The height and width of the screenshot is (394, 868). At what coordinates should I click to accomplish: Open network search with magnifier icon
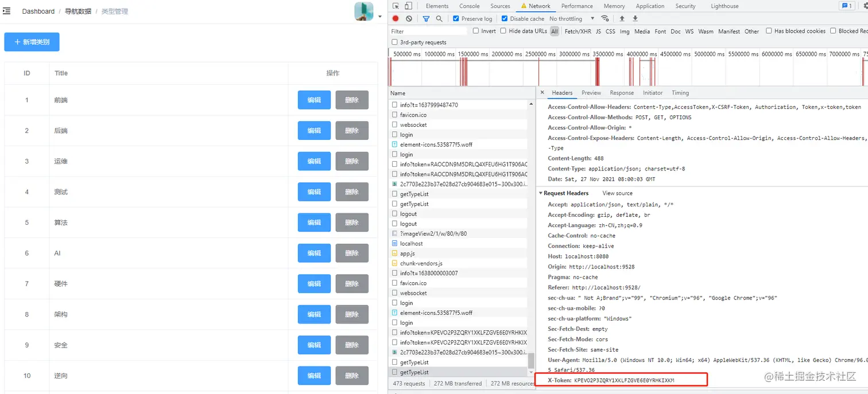point(439,18)
